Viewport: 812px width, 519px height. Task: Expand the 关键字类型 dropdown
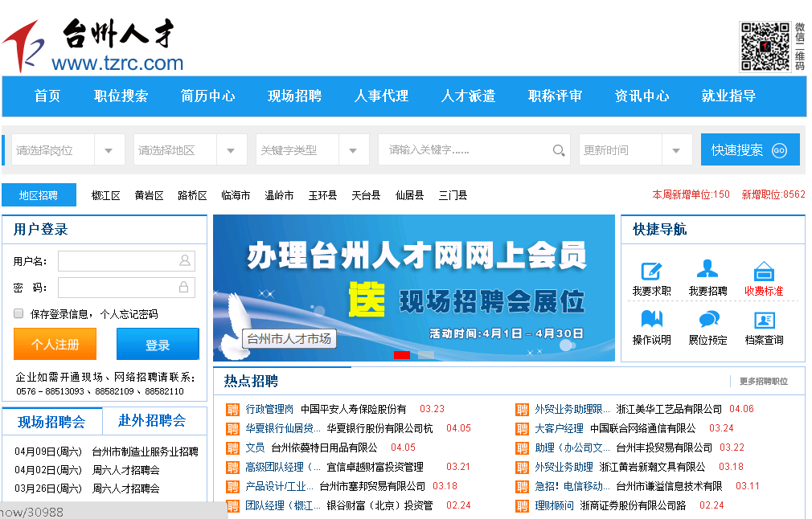coord(353,150)
